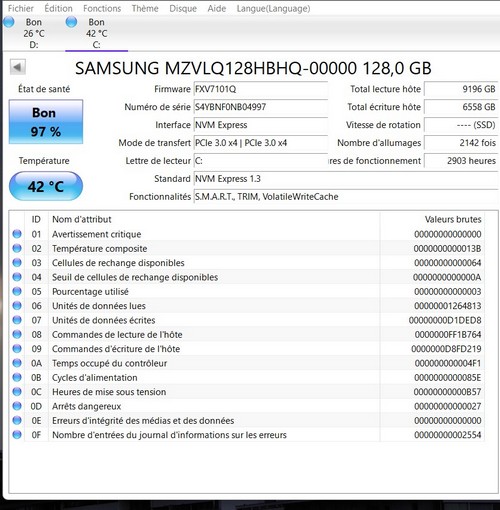The image size is (500, 510).
Task: Click status dot for Pourcentage utilisé
Action: coord(17,291)
